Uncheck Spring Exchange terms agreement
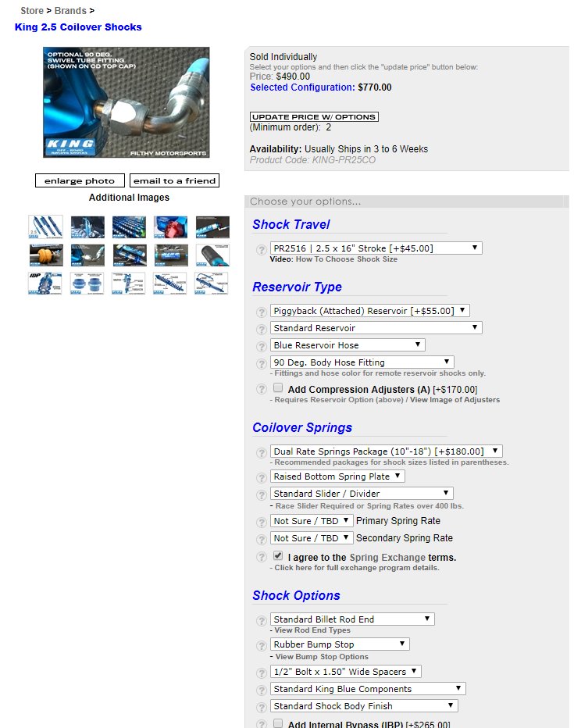 278,555
